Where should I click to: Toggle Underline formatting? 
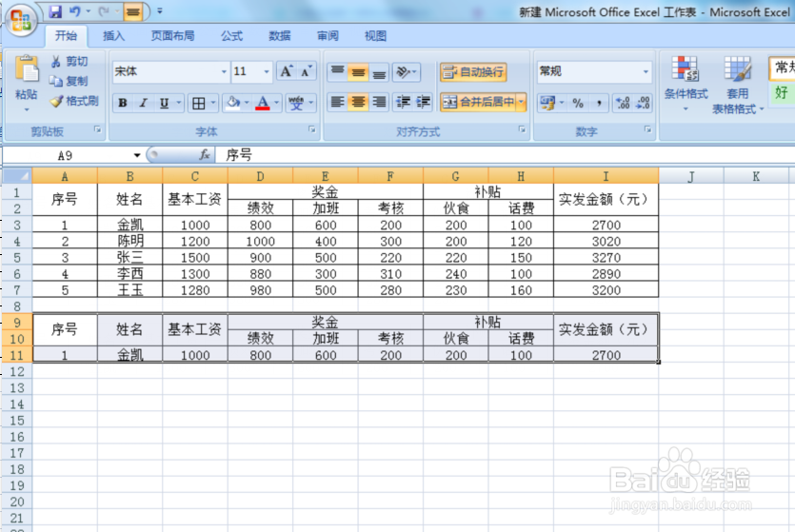point(164,103)
